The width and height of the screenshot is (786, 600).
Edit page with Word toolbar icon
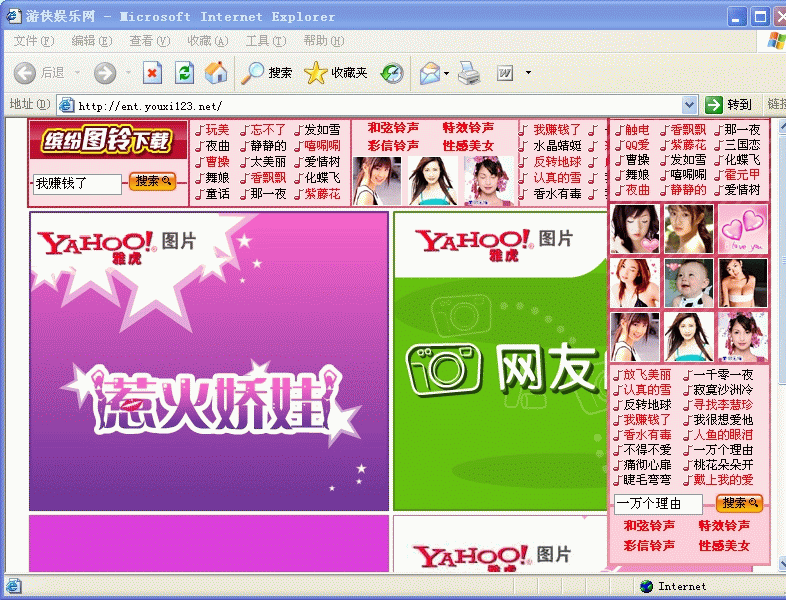pyautogui.click(x=505, y=73)
